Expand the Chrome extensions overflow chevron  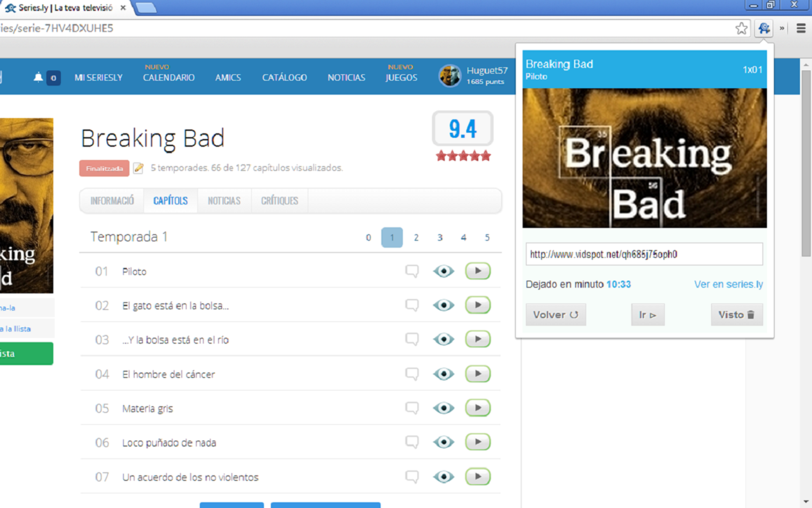click(782, 28)
